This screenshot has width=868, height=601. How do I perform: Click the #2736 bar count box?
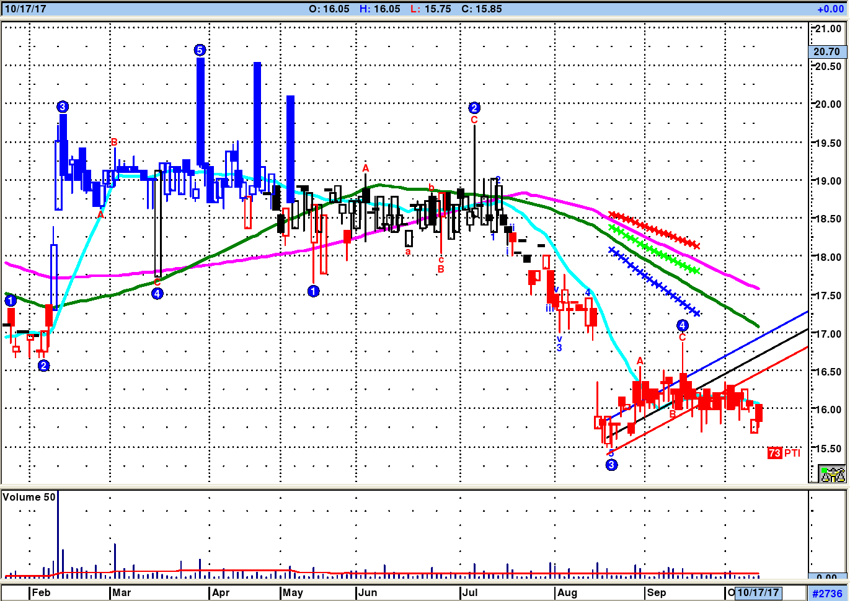pyautogui.click(x=827, y=593)
